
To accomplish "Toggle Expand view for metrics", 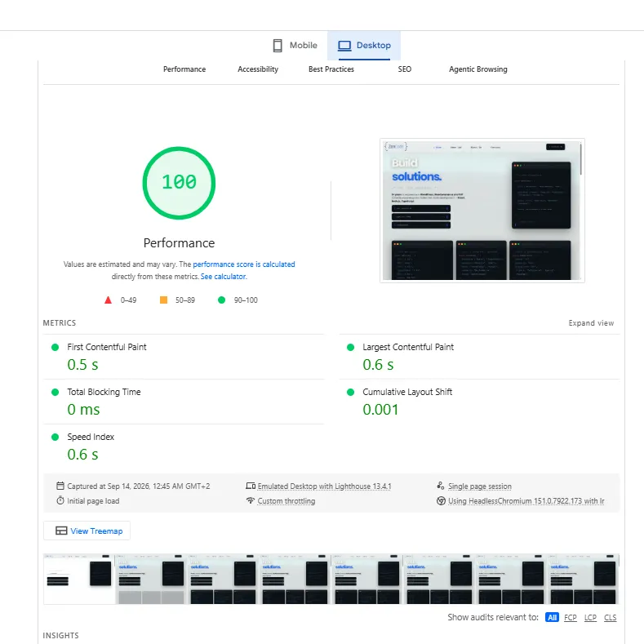I will point(591,323).
